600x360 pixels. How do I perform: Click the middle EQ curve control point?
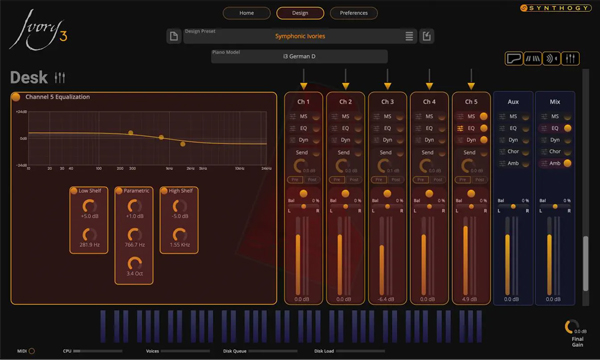coord(161,137)
